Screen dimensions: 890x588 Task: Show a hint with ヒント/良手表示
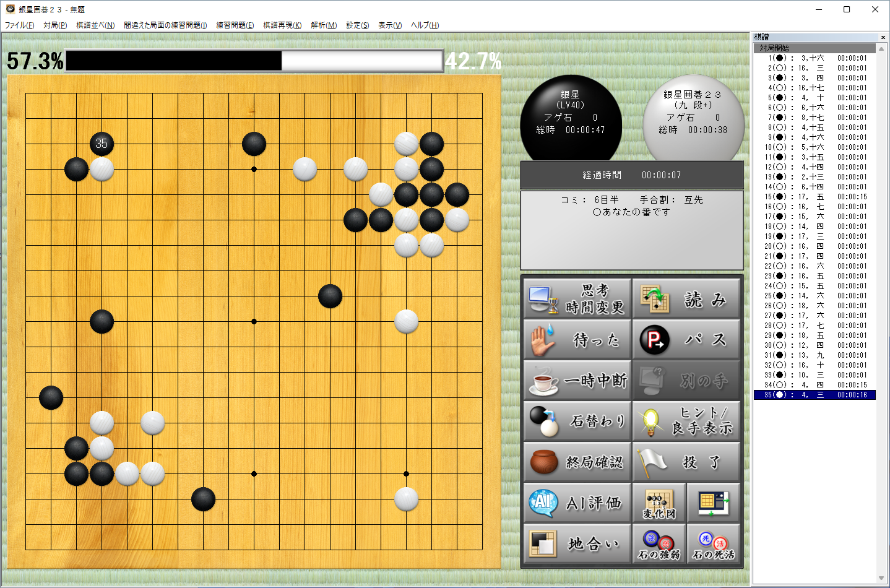coord(686,421)
